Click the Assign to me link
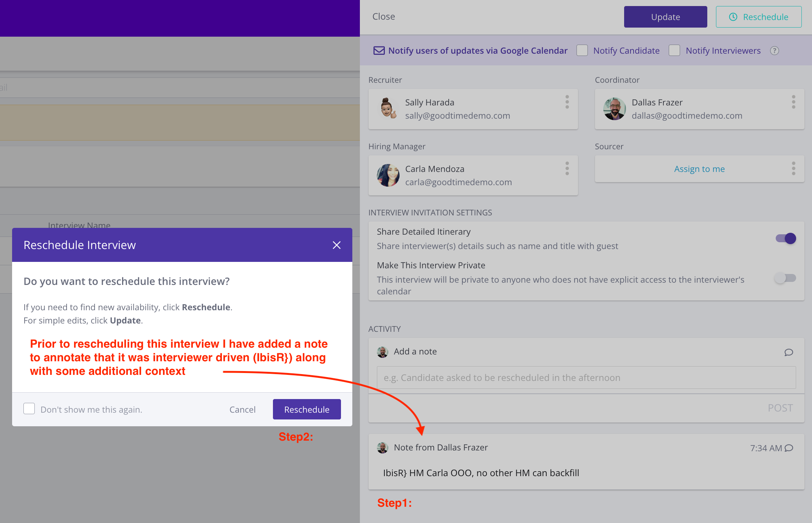 pyautogui.click(x=699, y=169)
